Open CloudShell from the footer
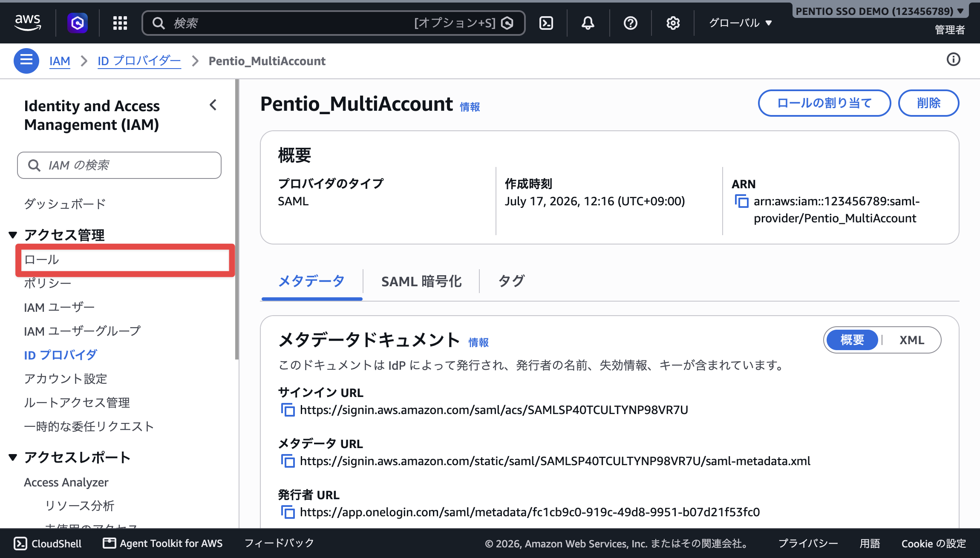Screen dimensions: 980x558 click(48, 544)
